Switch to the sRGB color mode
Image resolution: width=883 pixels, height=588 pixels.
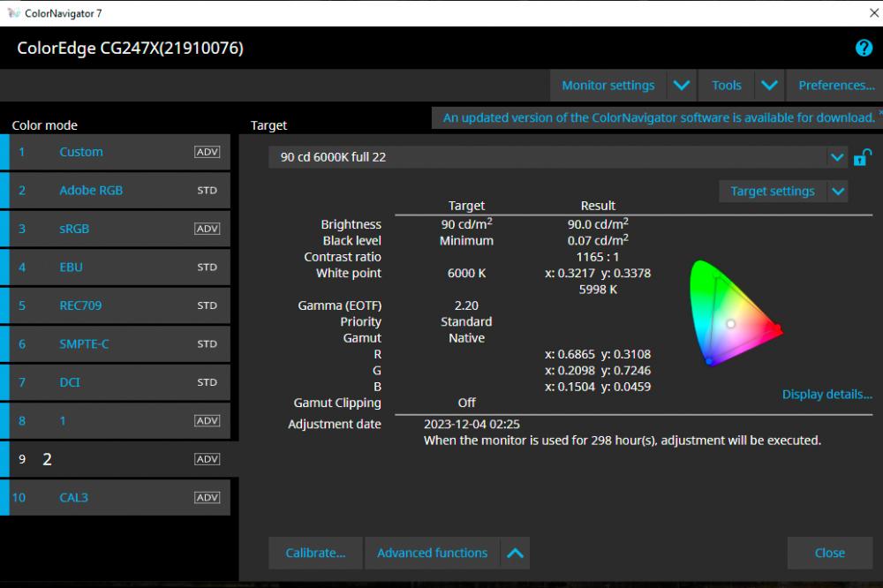(116, 229)
